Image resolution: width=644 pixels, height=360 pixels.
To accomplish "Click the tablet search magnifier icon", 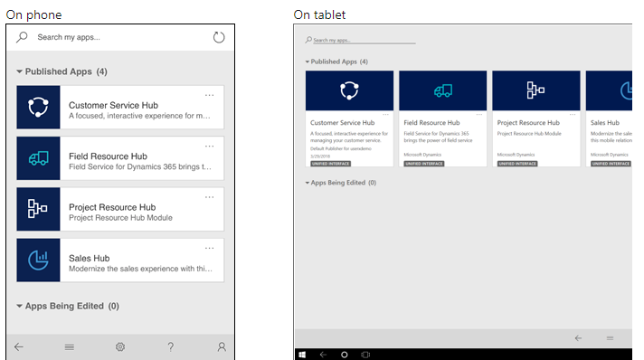I will (308, 40).
